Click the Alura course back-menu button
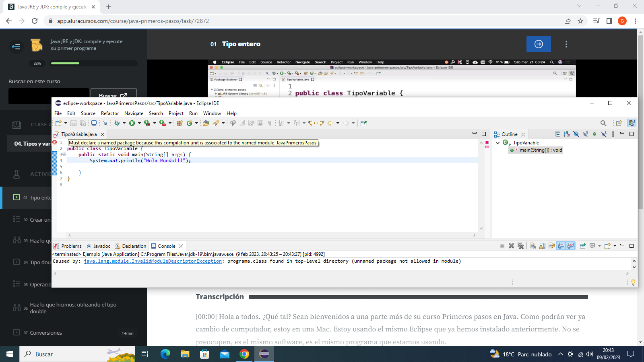This screenshot has width=644, height=362. click(16, 47)
